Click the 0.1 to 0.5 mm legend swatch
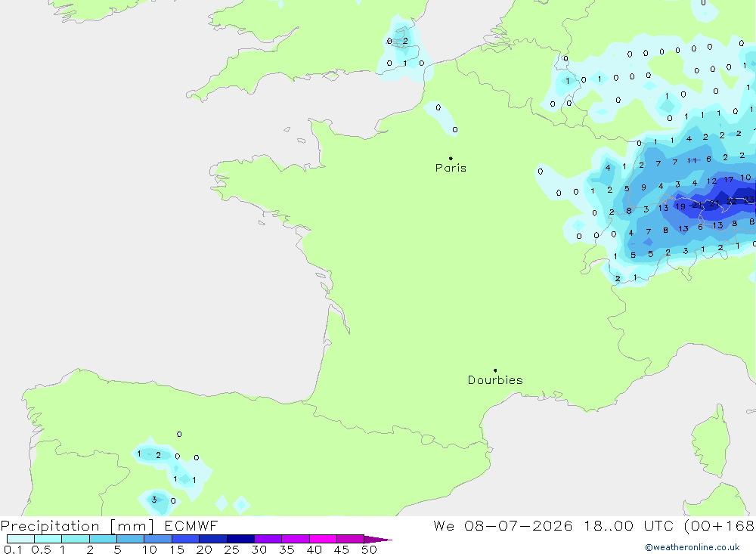This screenshot has width=756, height=554. click(20, 539)
